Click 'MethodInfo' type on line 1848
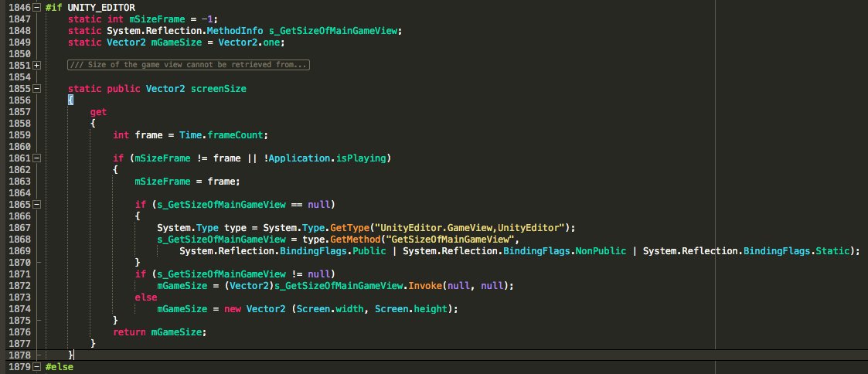Screen dimensions: 868x374 click(235, 31)
